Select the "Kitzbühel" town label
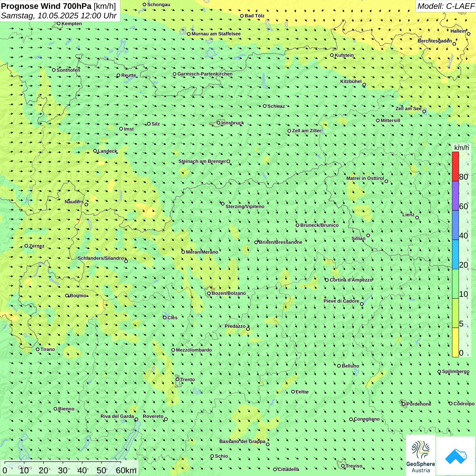476x476 pixels. [351, 81]
